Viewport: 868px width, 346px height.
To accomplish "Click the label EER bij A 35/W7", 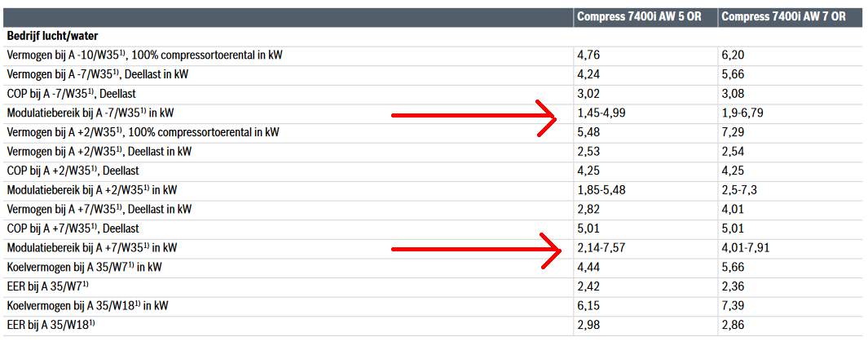I will tap(48, 286).
